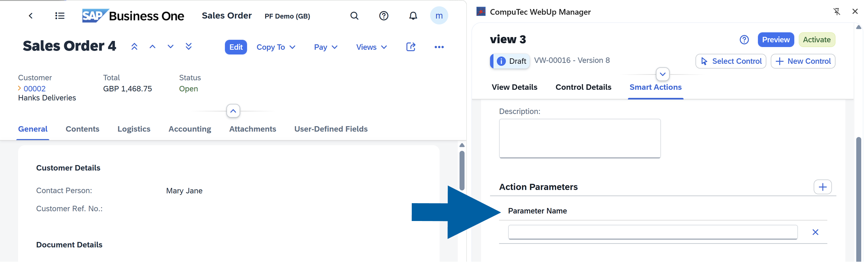
Task: Open the Copy To dropdown
Action: click(x=276, y=47)
